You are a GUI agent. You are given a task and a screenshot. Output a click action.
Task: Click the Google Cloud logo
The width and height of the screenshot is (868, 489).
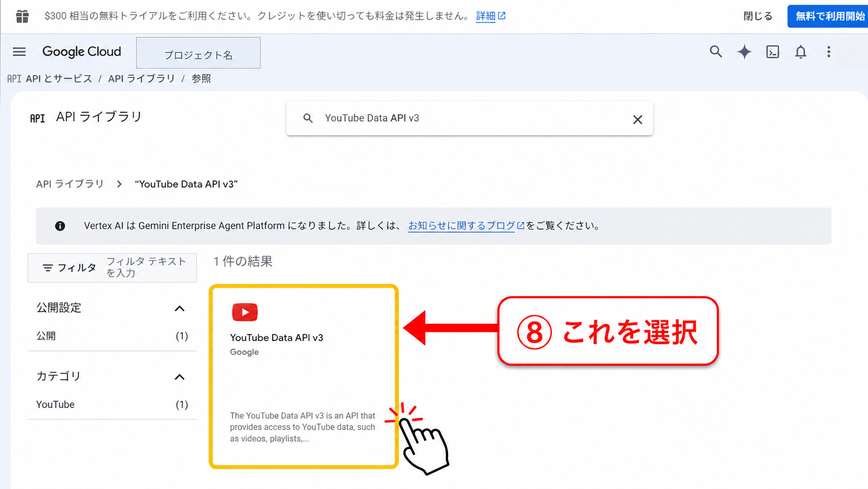point(82,51)
